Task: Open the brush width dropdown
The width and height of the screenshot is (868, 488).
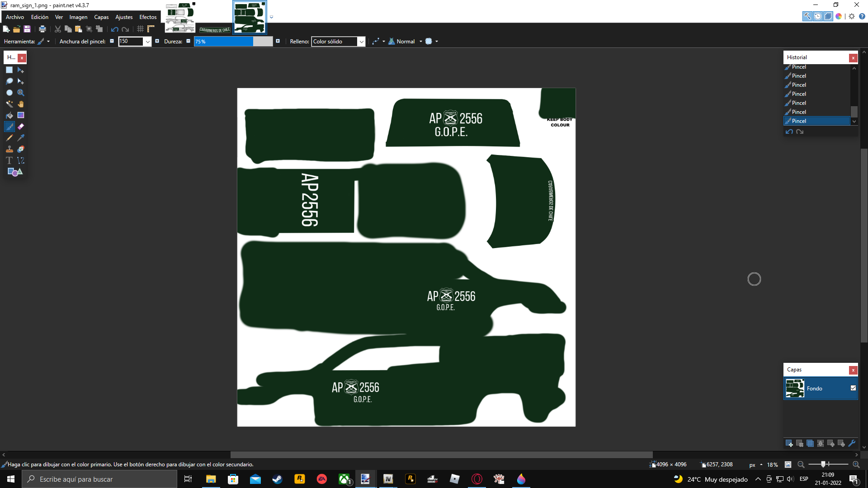Action: point(147,42)
